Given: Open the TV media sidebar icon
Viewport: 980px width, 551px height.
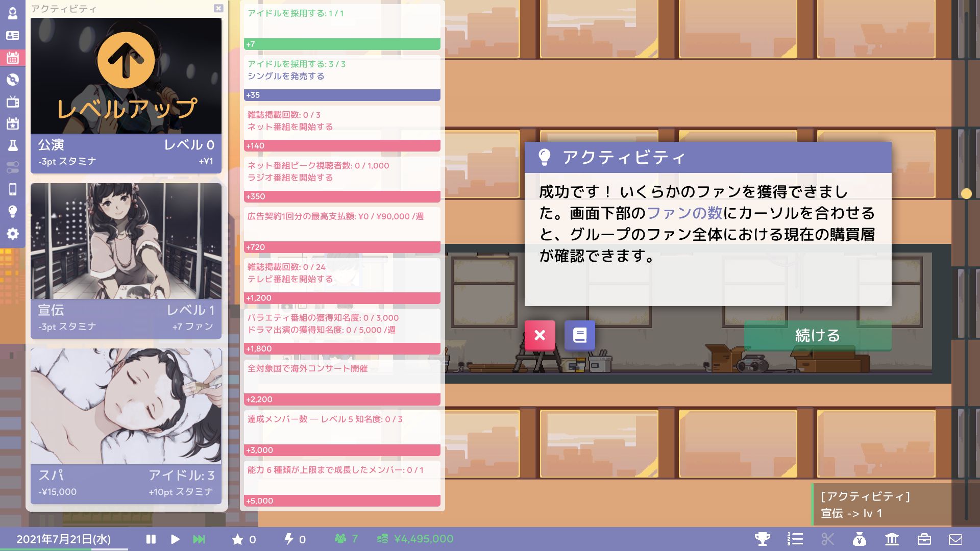Looking at the screenshot, I should click(12, 102).
